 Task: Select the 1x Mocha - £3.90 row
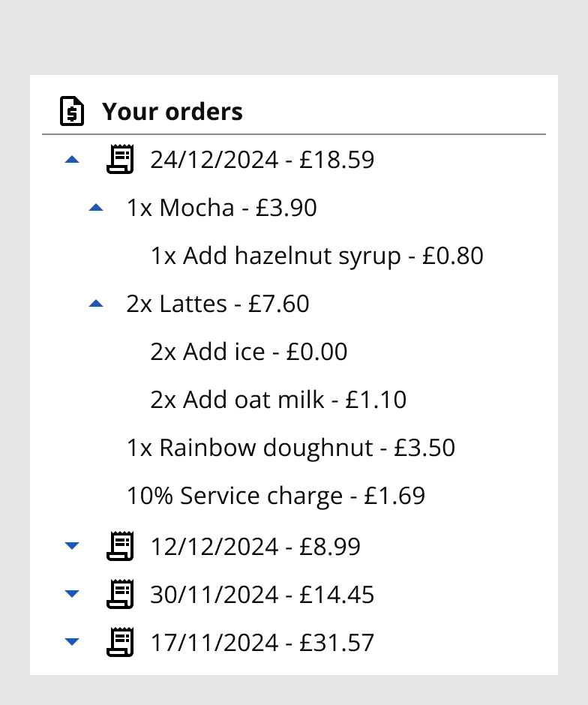[x=221, y=208]
